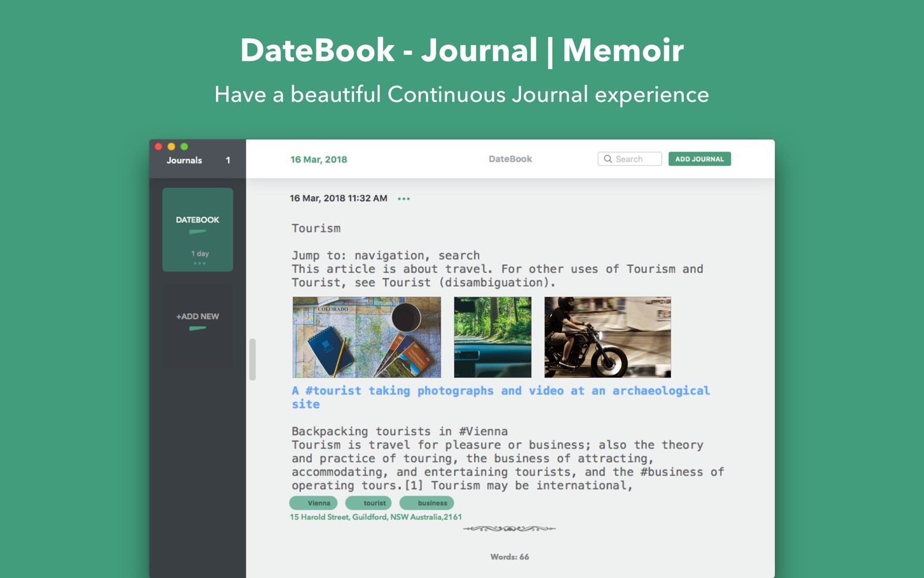Click the ellipsis dots on the DATEBOOK card
Viewport: 924px width, 578px height.
click(x=198, y=263)
